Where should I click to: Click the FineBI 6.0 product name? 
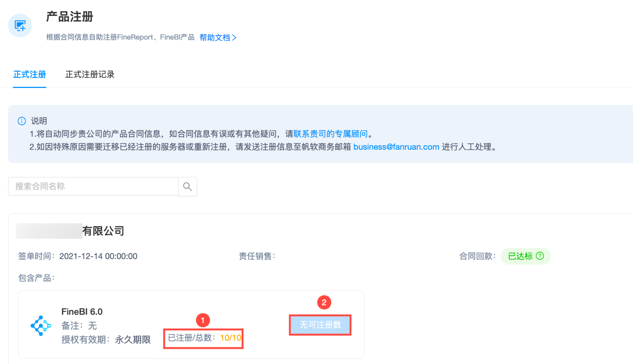(x=82, y=312)
